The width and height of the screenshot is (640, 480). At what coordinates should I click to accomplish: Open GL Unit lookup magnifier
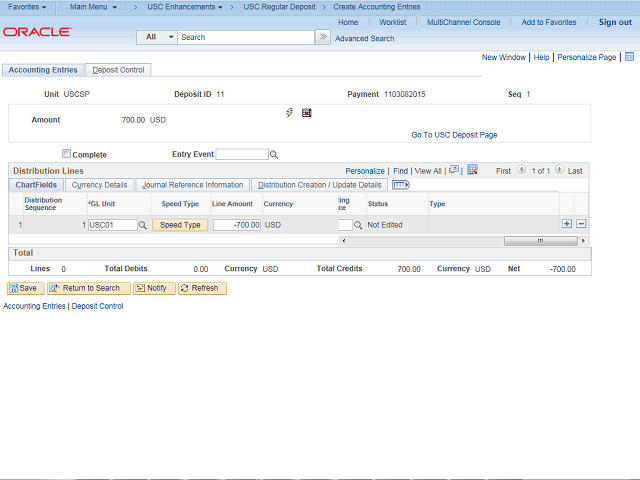point(142,225)
